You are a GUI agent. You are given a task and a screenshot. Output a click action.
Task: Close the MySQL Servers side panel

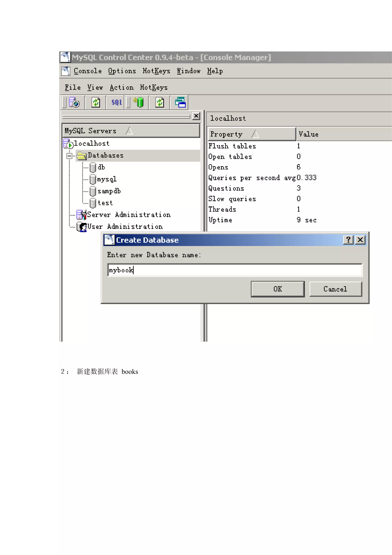[x=196, y=116]
